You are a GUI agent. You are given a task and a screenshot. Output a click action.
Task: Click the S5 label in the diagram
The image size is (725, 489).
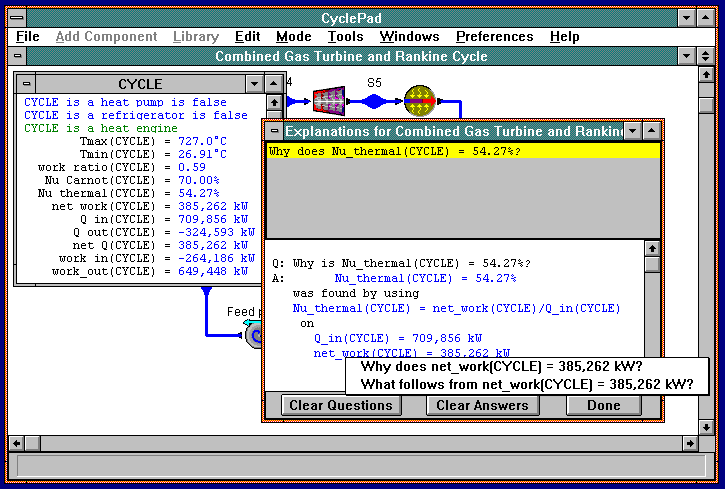tap(374, 83)
